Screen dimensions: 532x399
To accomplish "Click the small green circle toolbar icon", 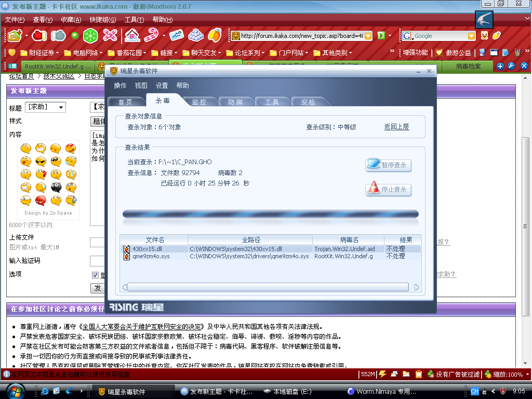I will (75, 35).
